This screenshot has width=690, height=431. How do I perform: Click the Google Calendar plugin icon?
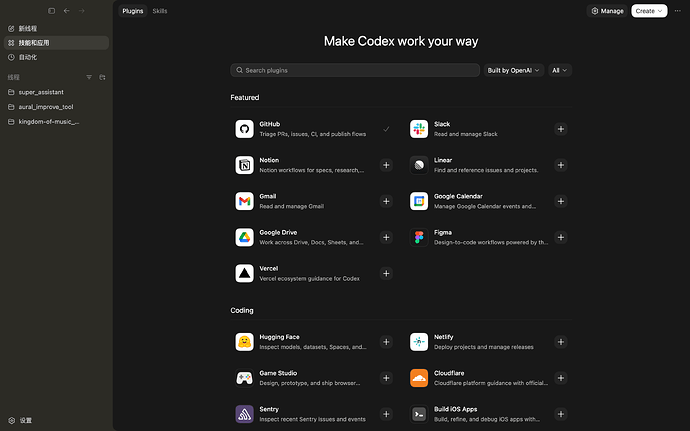(419, 201)
